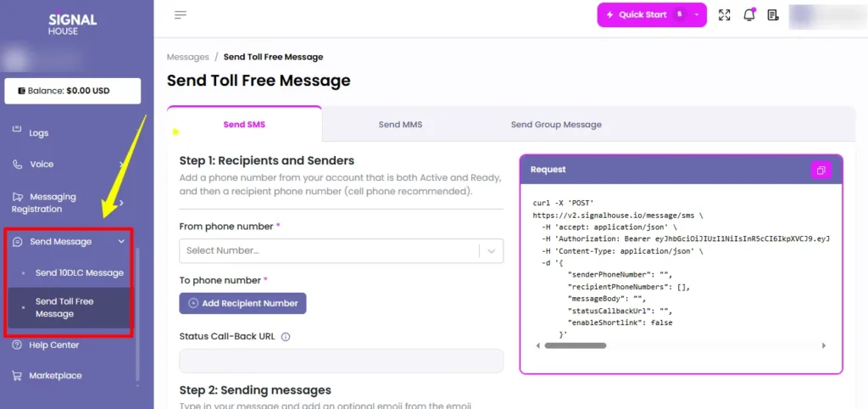The height and width of the screenshot is (409, 868).
Task: Click Add Recipient Number button
Action: coord(242,303)
